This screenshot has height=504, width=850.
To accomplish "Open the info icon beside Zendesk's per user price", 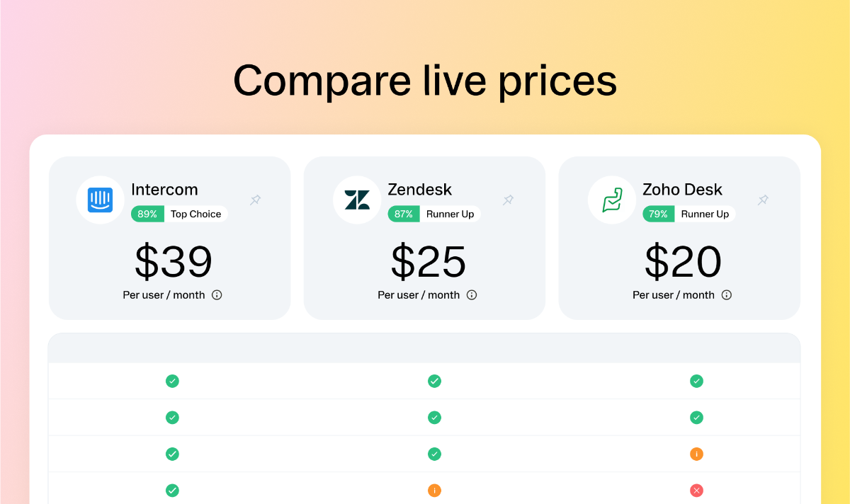I will [472, 295].
